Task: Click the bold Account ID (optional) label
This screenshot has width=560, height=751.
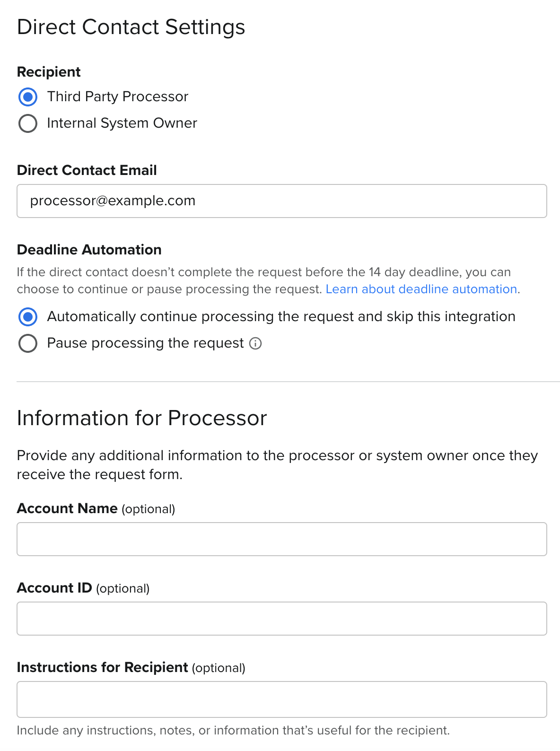Action: 83,588
